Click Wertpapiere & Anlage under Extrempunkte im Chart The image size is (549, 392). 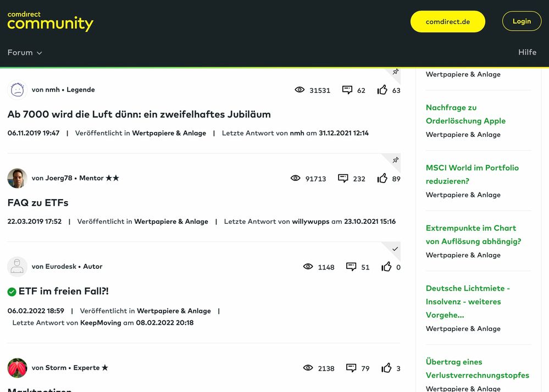[x=463, y=255]
